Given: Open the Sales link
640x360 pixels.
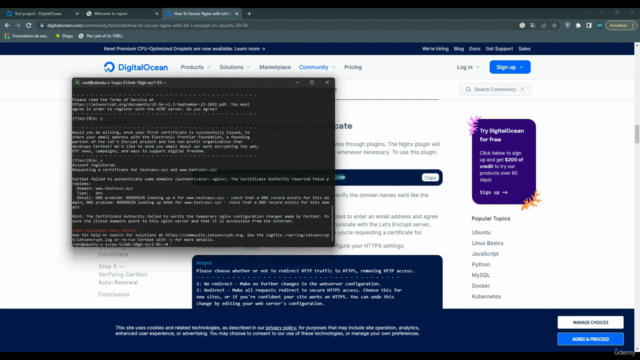Looking at the screenshot, I should tap(524, 49).
